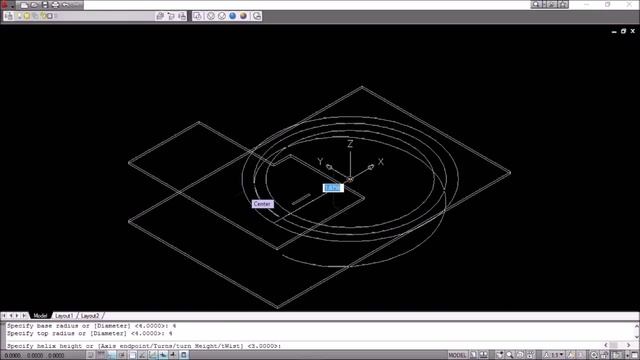Click the New drawing icon in quick access toolbar

[24, 5]
